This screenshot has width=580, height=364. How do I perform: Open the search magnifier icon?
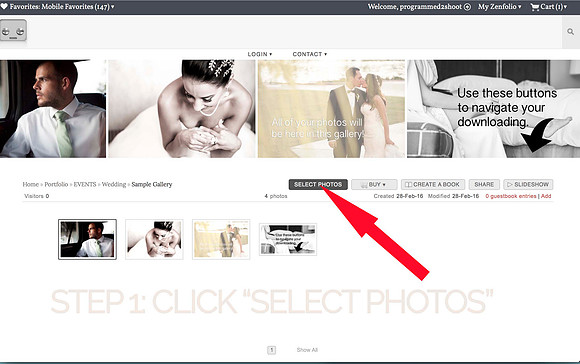(x=571, y=32)
